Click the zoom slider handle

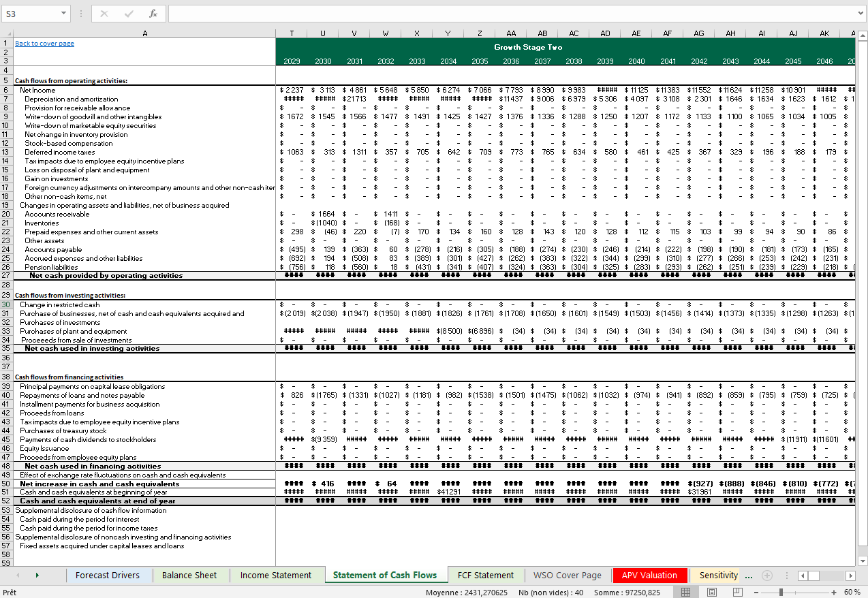(781, 592)
